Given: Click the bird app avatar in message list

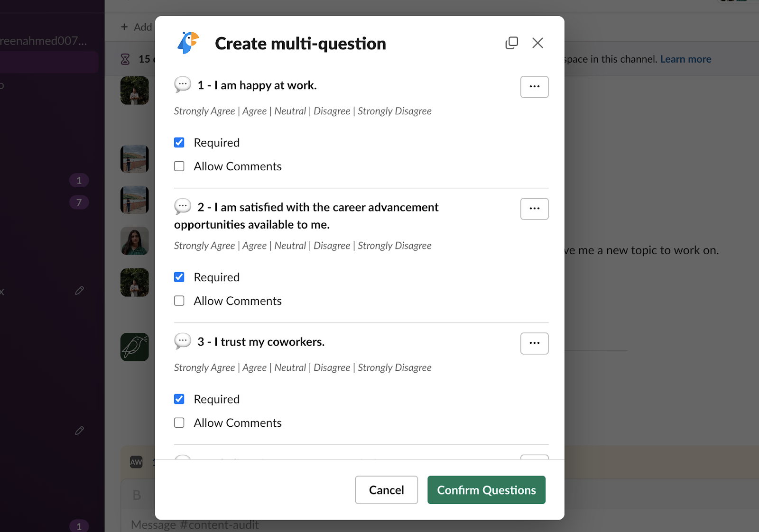Looking at the screenshot, I should pyautogui.click(x=135, y=347).
